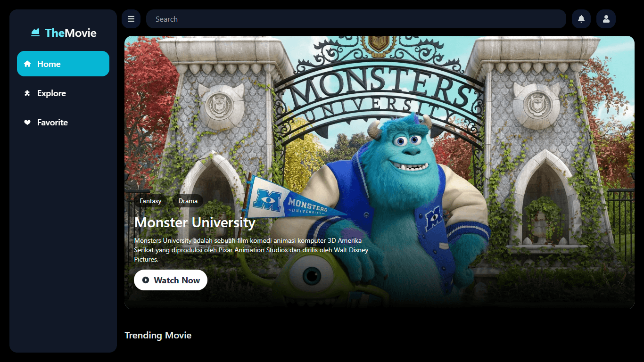Click the puzzle icon beside Explore
644x362 pixels.
pyautogui.click(x=27, y=93)
